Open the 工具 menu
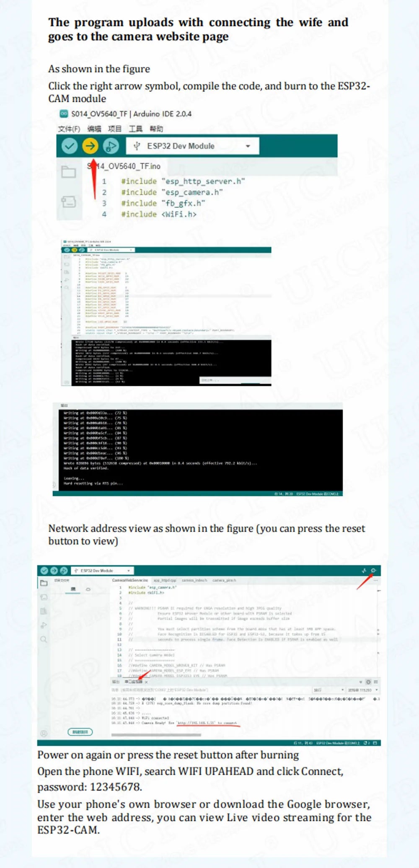 click(135, 129)
